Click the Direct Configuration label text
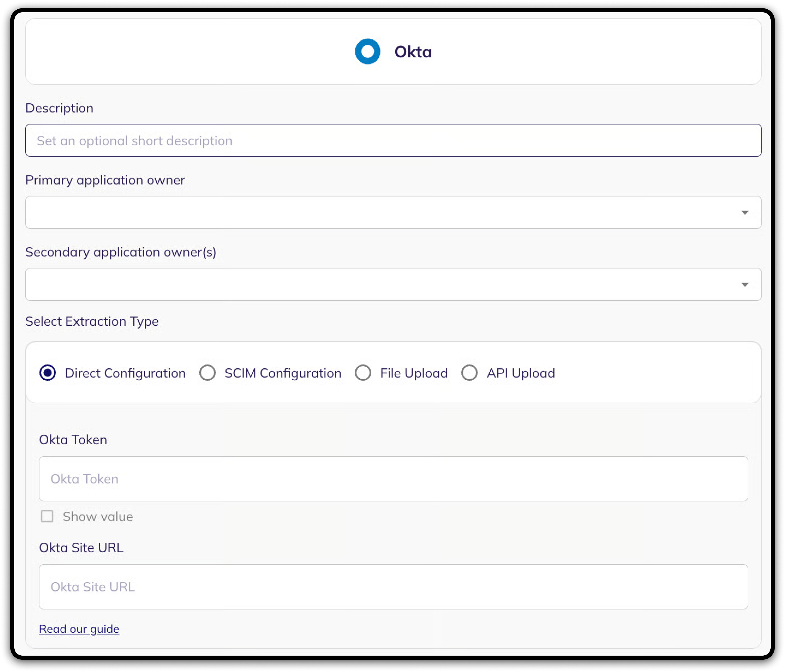 click(x=125, y=373)
